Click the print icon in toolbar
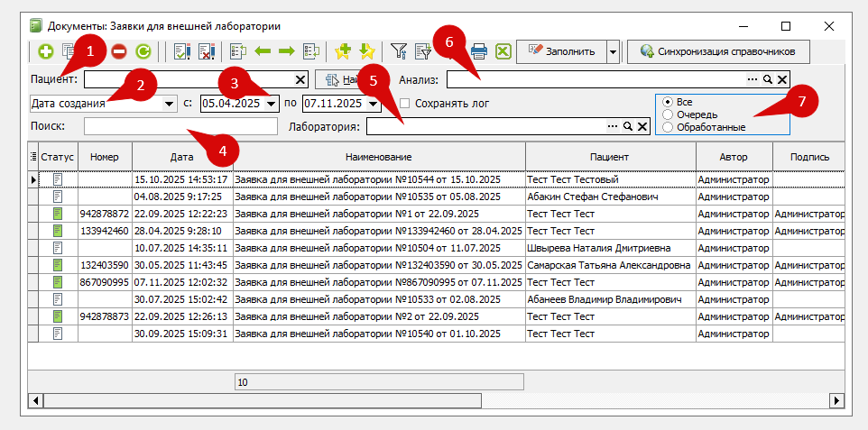Screen dimensions: 868x430 point(479,52)
